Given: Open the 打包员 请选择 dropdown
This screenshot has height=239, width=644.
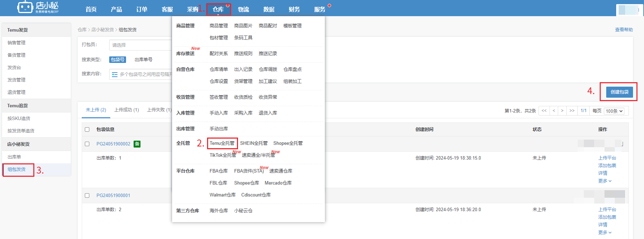Looking at the screenshot, I should tap(141, 45).
